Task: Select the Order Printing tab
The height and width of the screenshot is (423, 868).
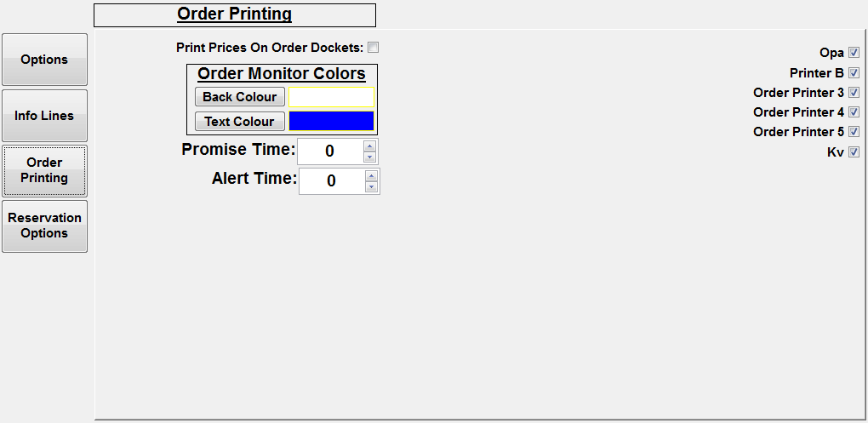Action: (44, 170)
